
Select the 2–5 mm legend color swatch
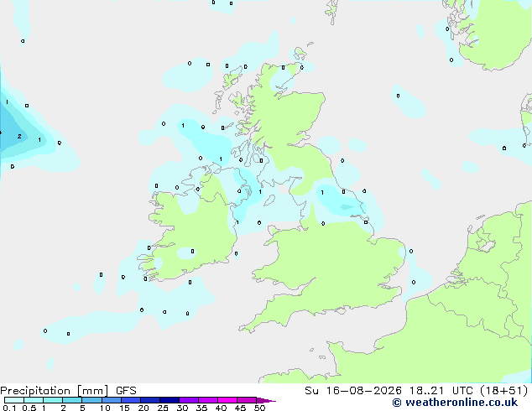coord(72,400)
